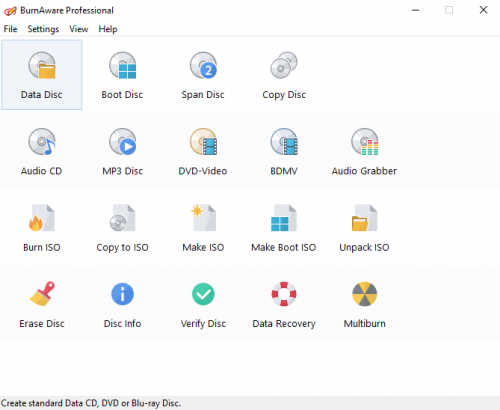The width and height of the screenshot is (500, 410).
Task: Open the MP3 Disc tool
Action: pyautogui.click(x=122, y=151)
